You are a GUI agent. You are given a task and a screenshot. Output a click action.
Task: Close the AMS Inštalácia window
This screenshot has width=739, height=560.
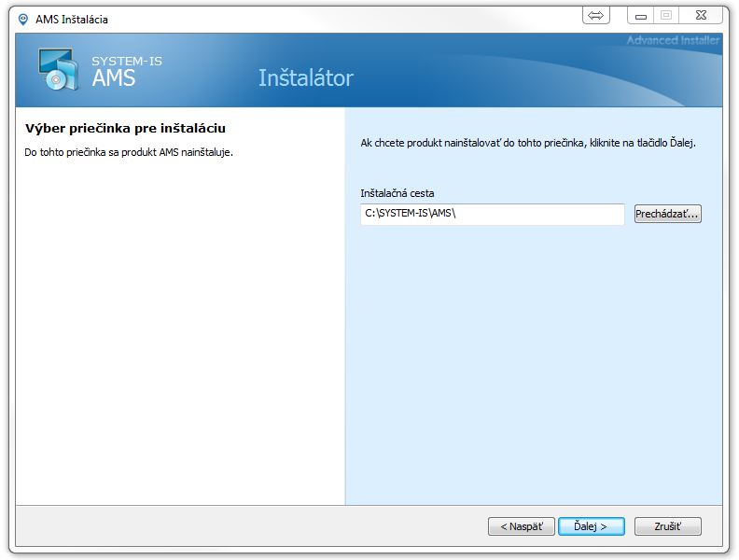[x=701, y=16]
